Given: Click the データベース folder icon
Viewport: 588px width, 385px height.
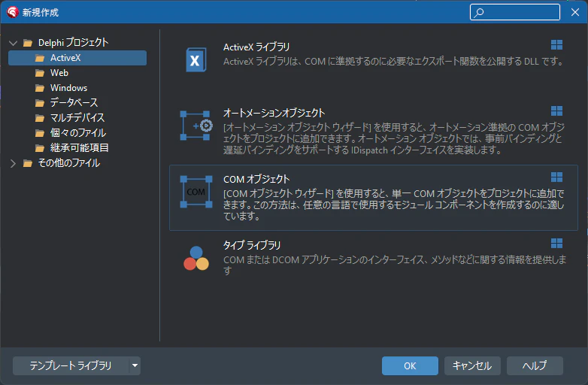Looking at the screenshot, I should [40, 103].
